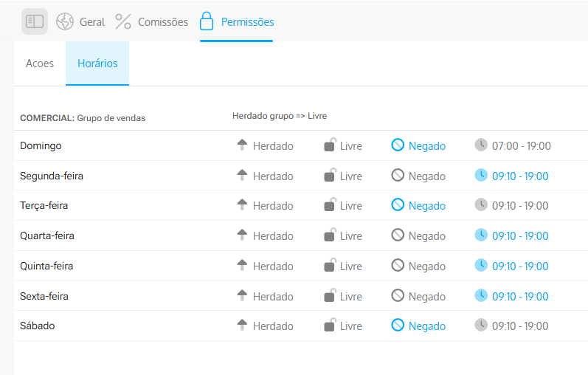
Task: Click the up arrow icon for Quarta-feira
Action: pos(242,235)
